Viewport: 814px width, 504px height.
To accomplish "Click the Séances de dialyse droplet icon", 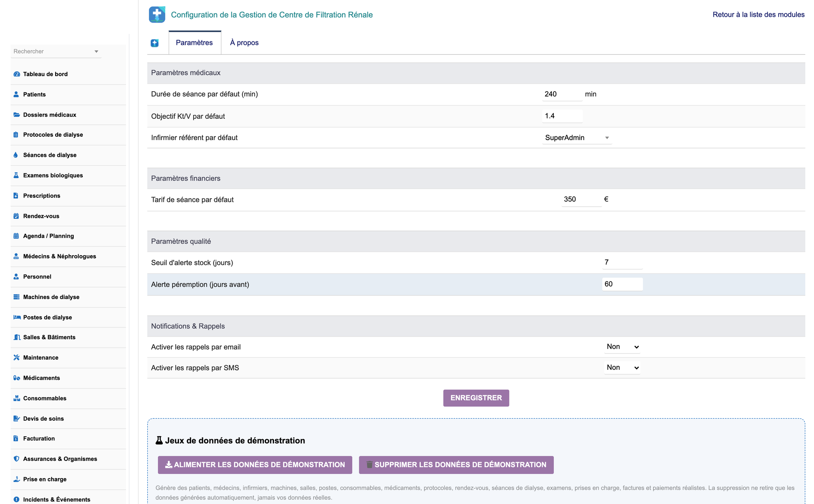I will (x=16, y=155).
